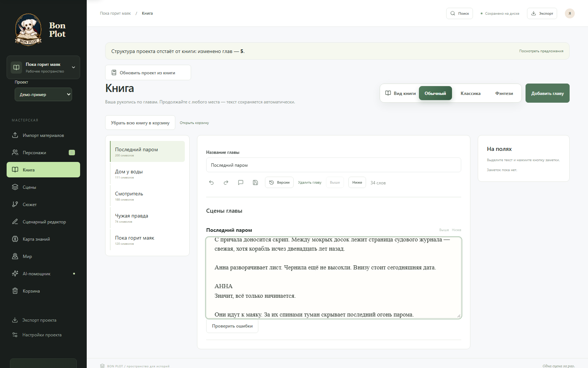Click Открыть корзину link

coord(194,123)
